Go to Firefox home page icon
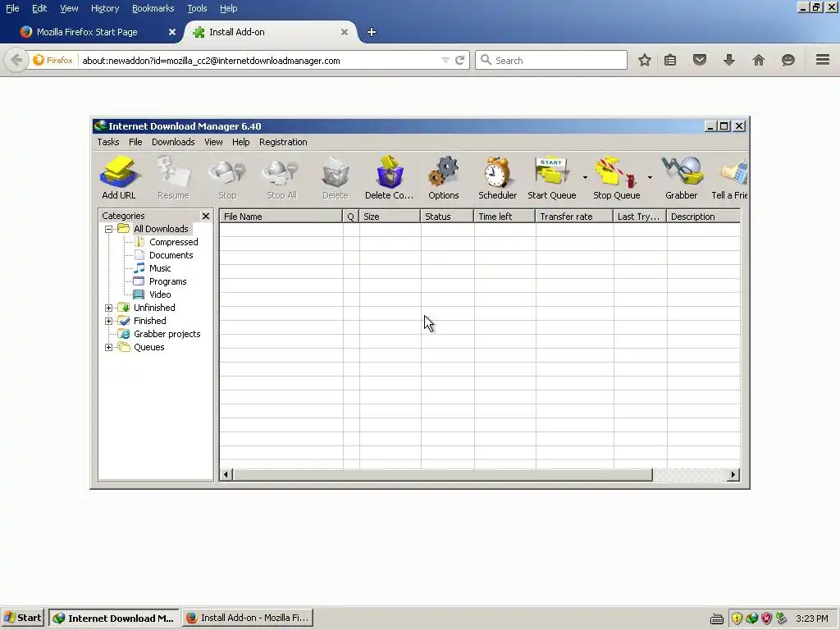Viewport: 840px width, 630px height. pyautogui.click(x=759, y=60)
